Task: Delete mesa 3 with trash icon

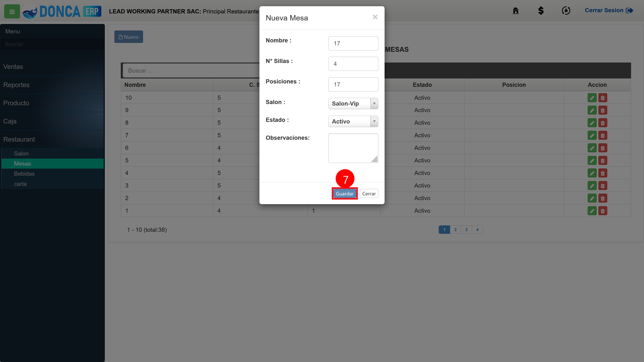Action: (x=603, y=186)
